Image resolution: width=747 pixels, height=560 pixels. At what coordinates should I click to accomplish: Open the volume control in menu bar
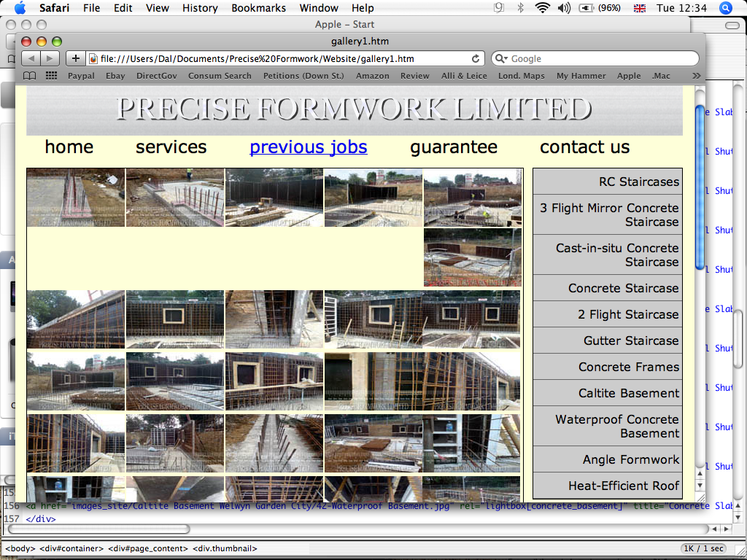pos(564,8)
